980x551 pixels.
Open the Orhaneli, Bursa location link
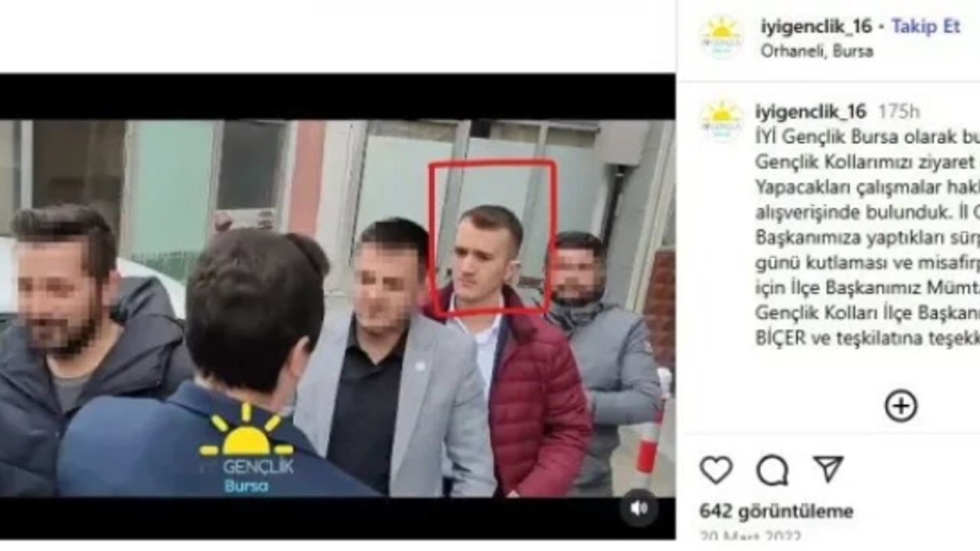click(816, 51)
